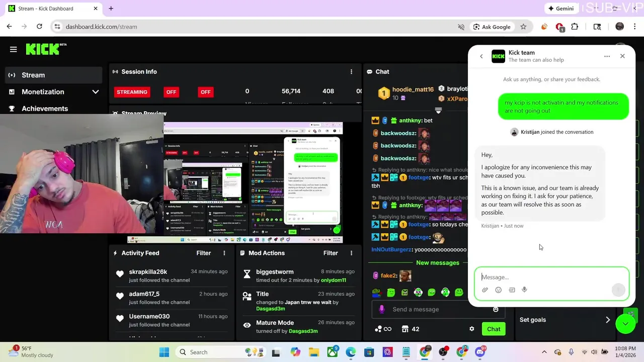Toggle tab mute icon in address bar
This screenshot has height=362, width=644.
(x=461, y=27)
